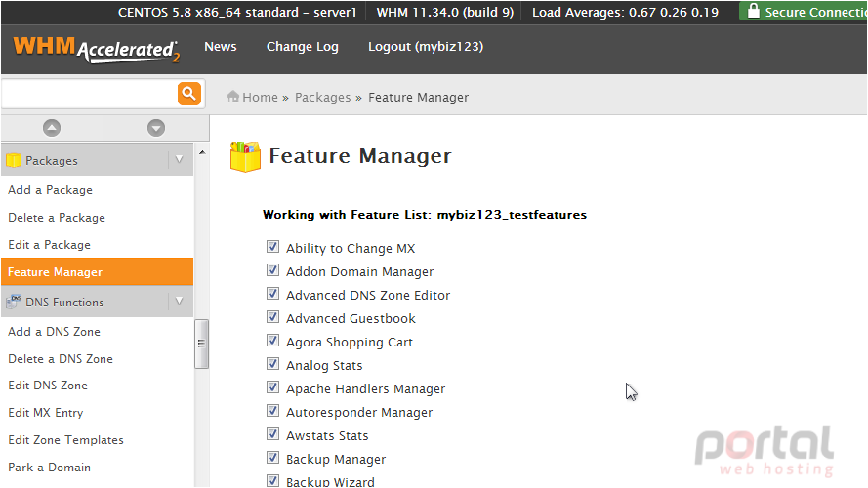Screen dimensions: 868x488
Task: Click Logout (mybiz123)
Action: tap(426, 47)
